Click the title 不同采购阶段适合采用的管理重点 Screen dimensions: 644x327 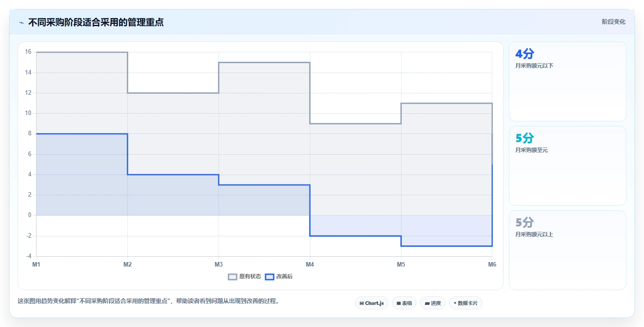[x=96, y=22]
